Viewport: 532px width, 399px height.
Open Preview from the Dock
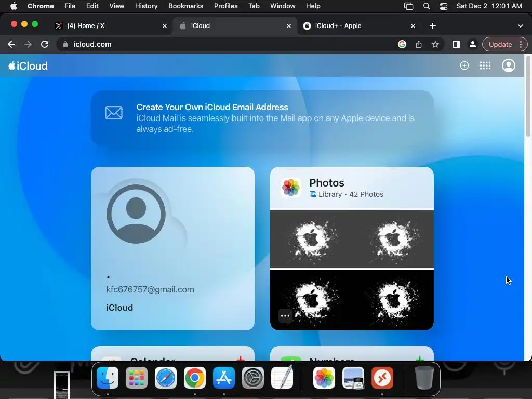(x=353, y=378)
